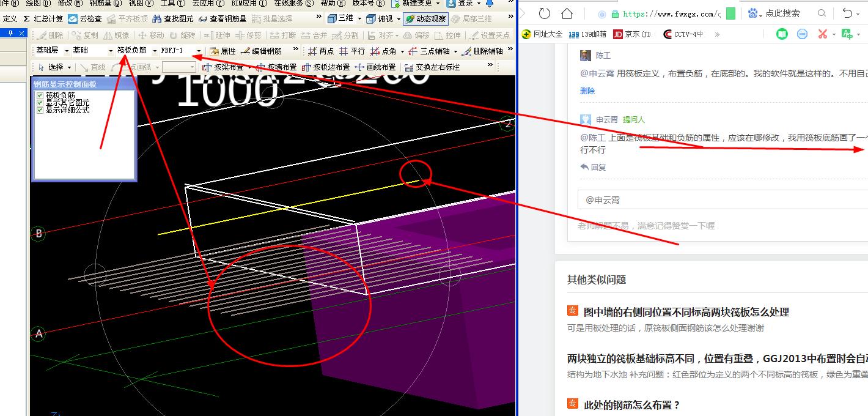Screen dimensions: 868x416
Task: Choose 平行 parallel auxiliary axis tool
Action: pos(352,51)
